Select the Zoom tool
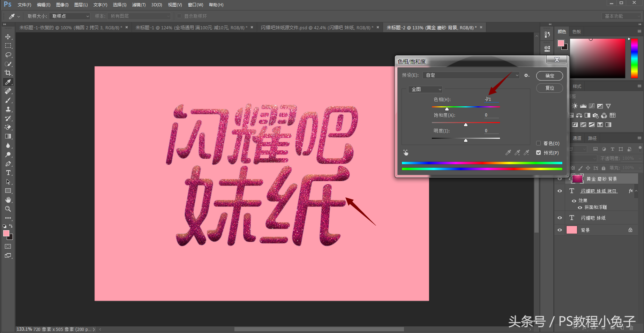644x333 pixels. click(x=8, y=209)
